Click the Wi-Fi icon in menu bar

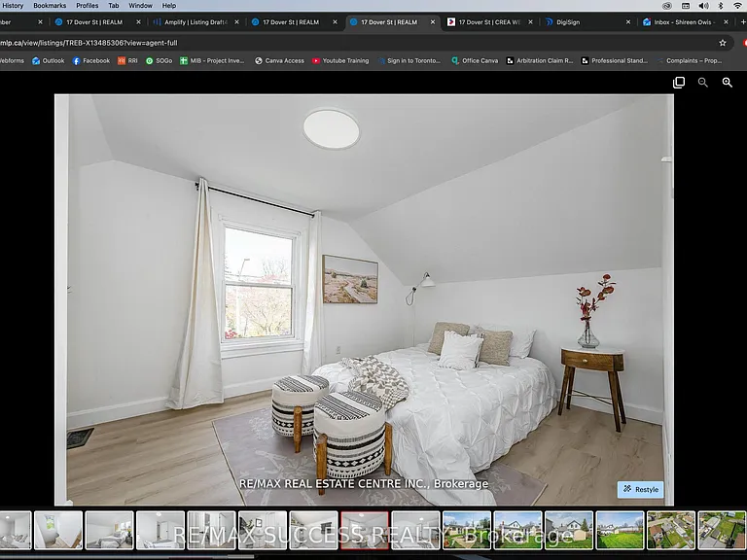pyautogui.click(x=737, y=6)
